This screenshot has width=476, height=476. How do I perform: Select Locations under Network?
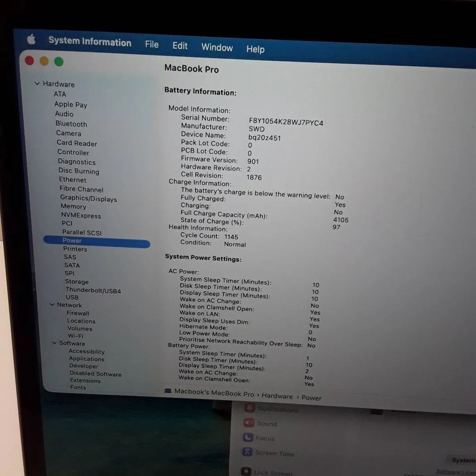81,321
